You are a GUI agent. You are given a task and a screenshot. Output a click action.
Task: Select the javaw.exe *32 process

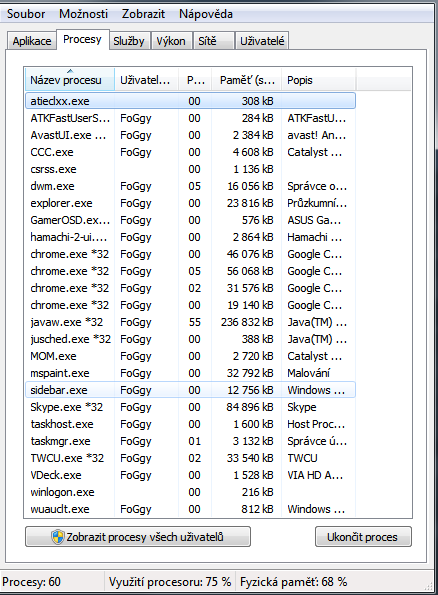[190, 322]
